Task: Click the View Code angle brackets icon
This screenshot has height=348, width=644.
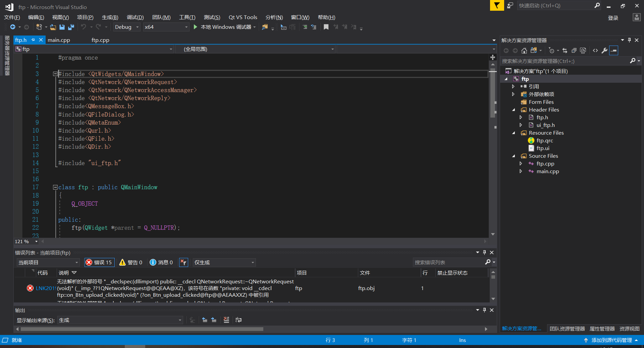Action: click(x=595, y=51)
